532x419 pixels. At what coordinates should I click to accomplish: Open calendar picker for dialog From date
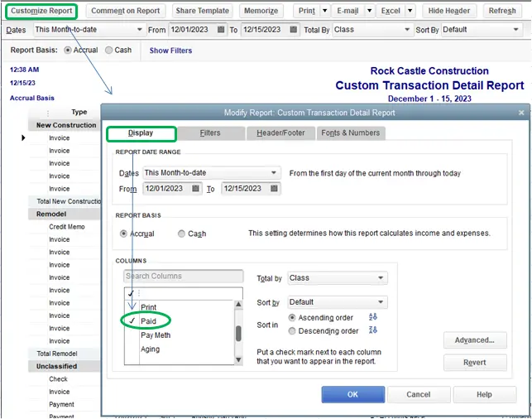[196, 189]
